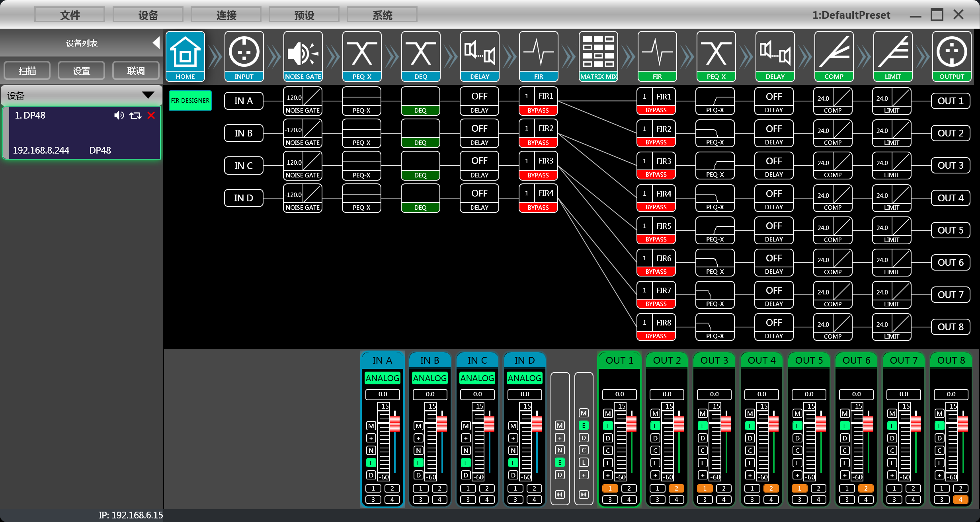Open the 设备 menu
Viewport: 980px width, 522px height.
pyautogui.click(x=148, y=15)
